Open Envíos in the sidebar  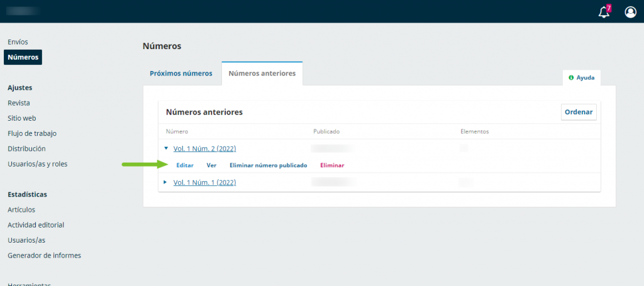click(x=18, y=42)
